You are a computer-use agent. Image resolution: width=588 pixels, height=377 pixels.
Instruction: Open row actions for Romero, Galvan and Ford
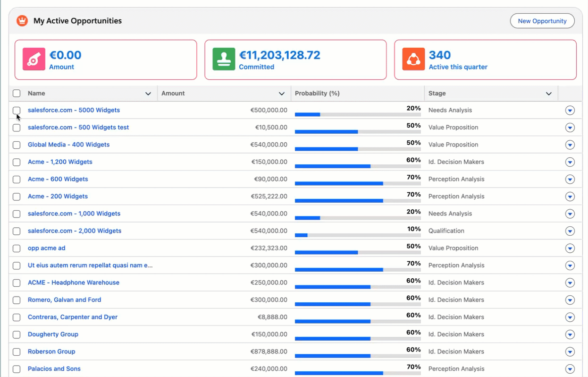[570, 300]
